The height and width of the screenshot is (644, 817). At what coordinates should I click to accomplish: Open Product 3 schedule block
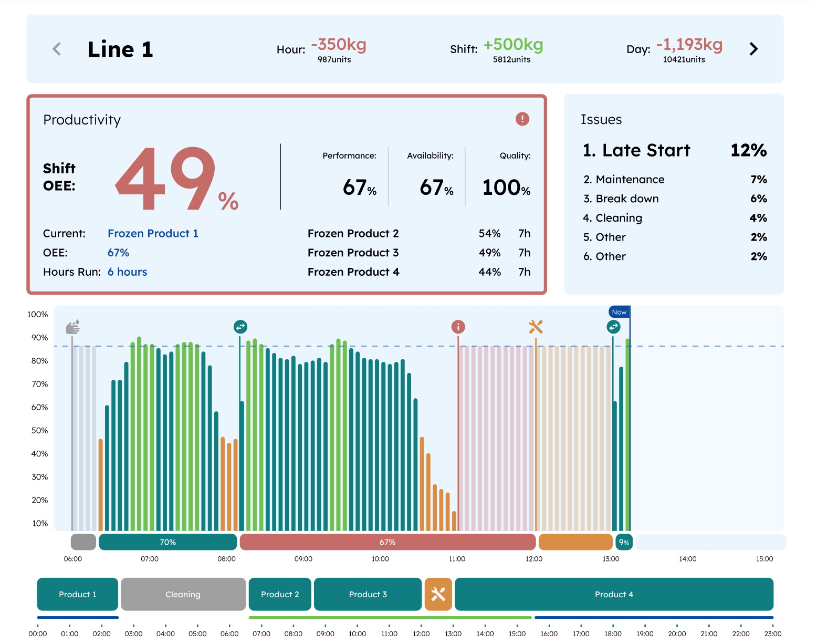tap(368, 594)
